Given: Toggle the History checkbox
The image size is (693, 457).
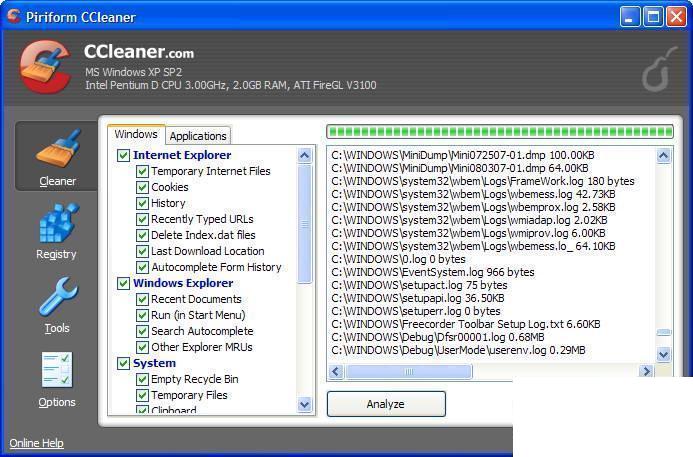Looking at the screenshot, I should point(142,203).
